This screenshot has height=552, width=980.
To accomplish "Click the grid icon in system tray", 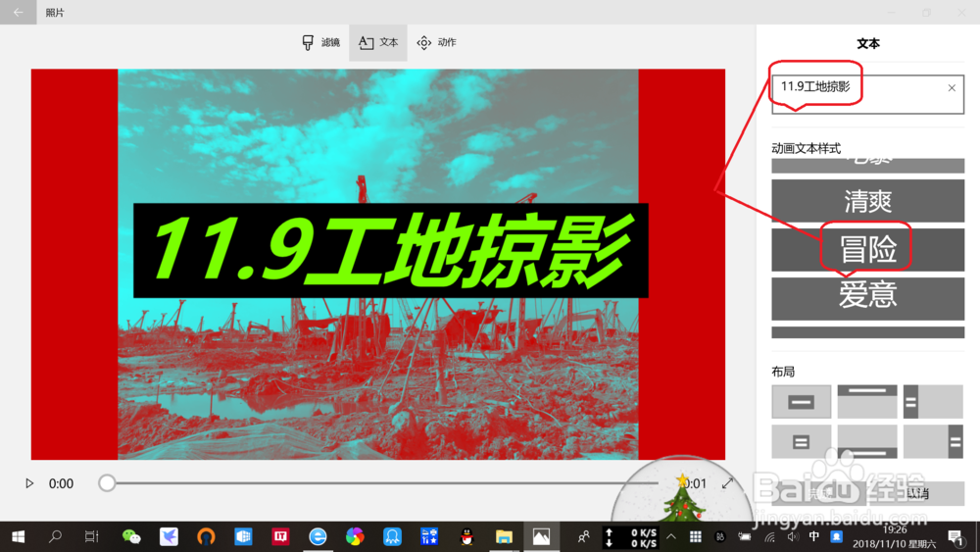I will [x=695, y=536].
